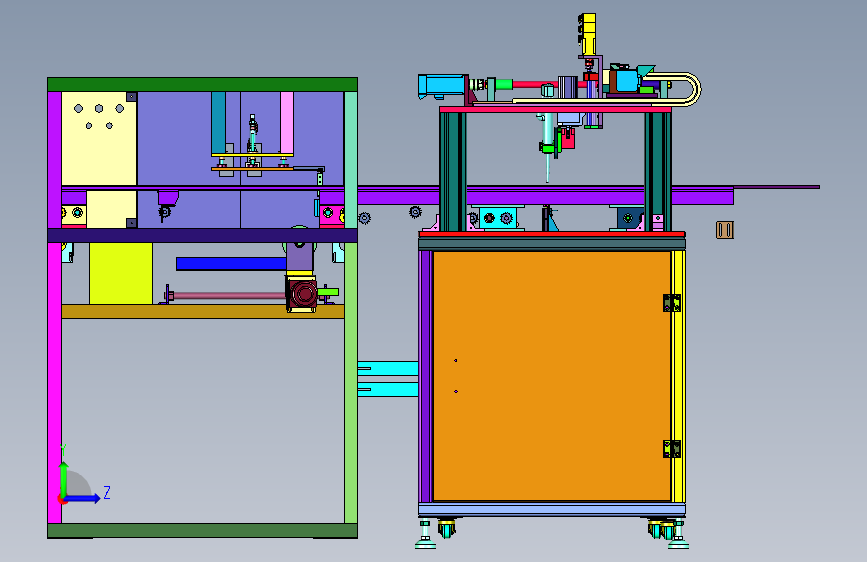Viewport: 867px width, 562px height.
Task: Pick the dispensing needle under the gantry
Action: 547,166
